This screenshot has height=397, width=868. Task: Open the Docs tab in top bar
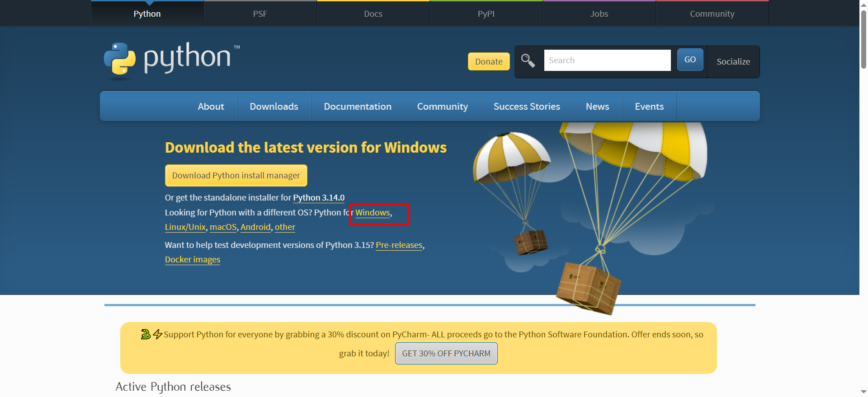[x=373, y=14]
